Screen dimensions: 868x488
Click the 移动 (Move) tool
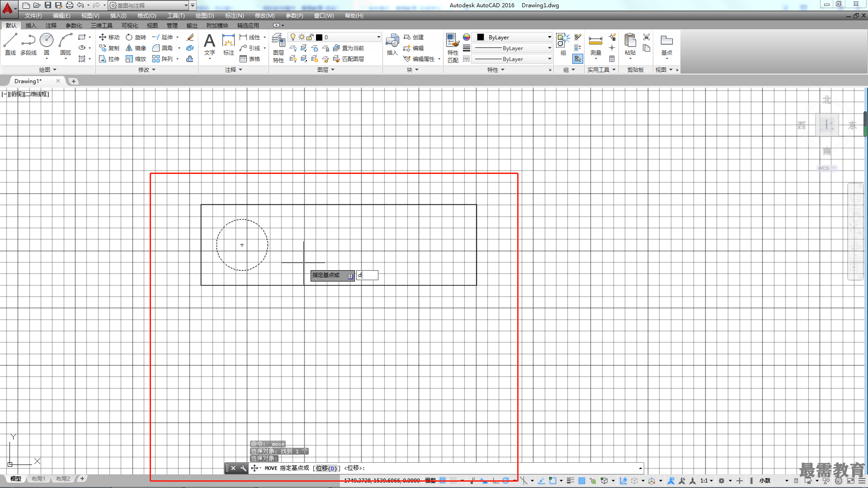pyautogui.click(x=109, y=37)
